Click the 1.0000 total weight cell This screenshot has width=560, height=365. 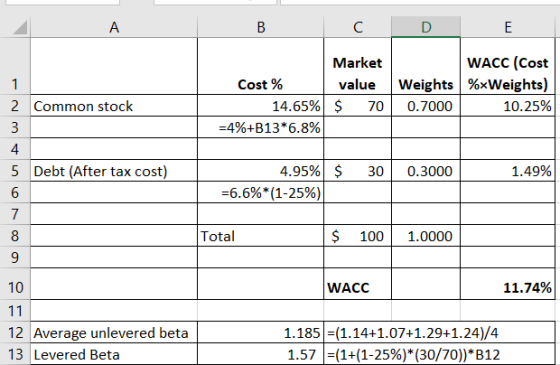426,236
